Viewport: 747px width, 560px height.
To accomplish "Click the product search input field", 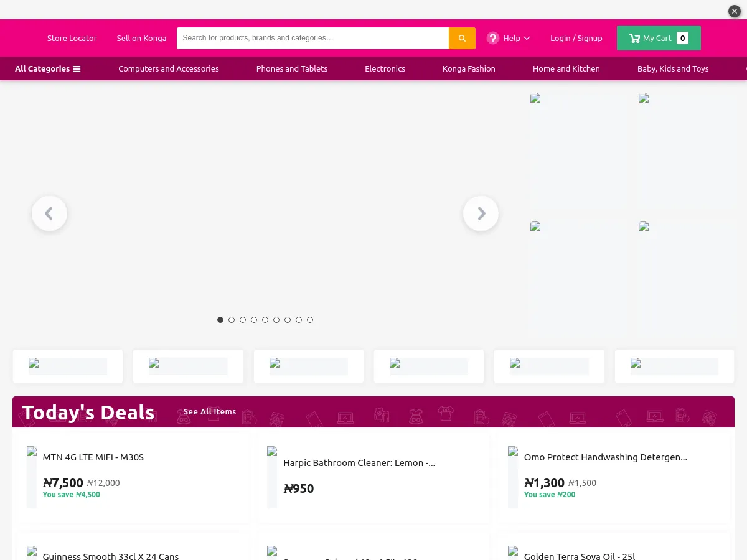I will tap(311, 38).
